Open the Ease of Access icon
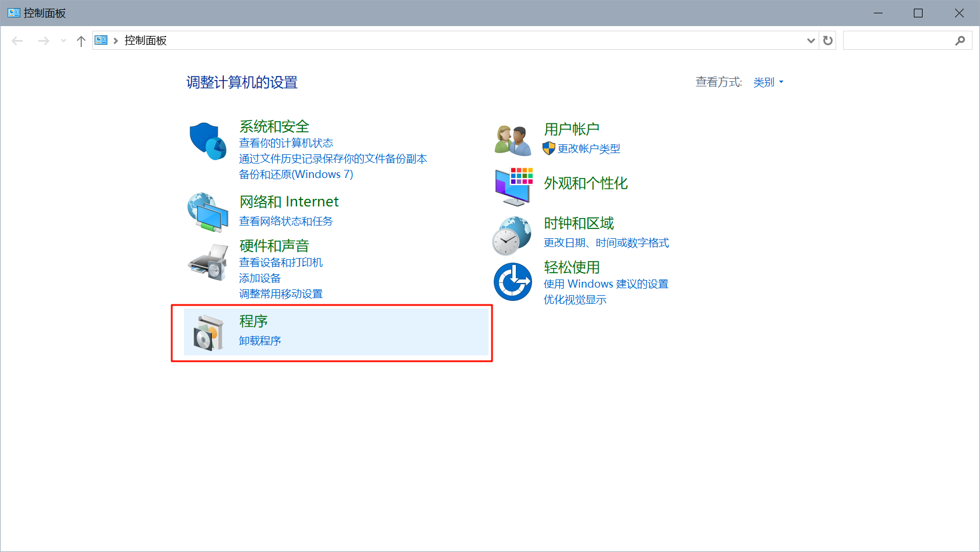 tap(512, 282)
